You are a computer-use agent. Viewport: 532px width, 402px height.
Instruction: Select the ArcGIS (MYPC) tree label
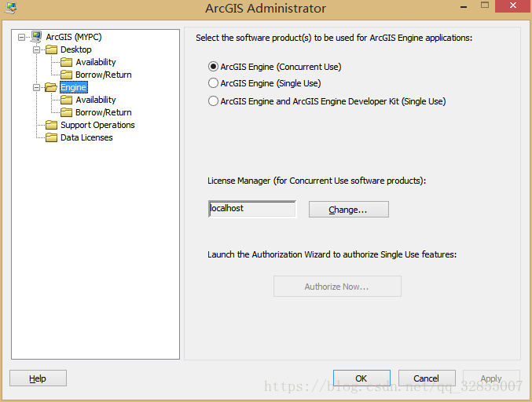coord(74,37)
